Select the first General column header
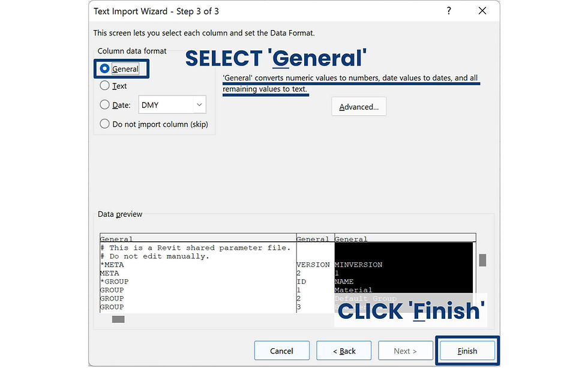This screenshot has height=368, width=588. pos(198,238)
